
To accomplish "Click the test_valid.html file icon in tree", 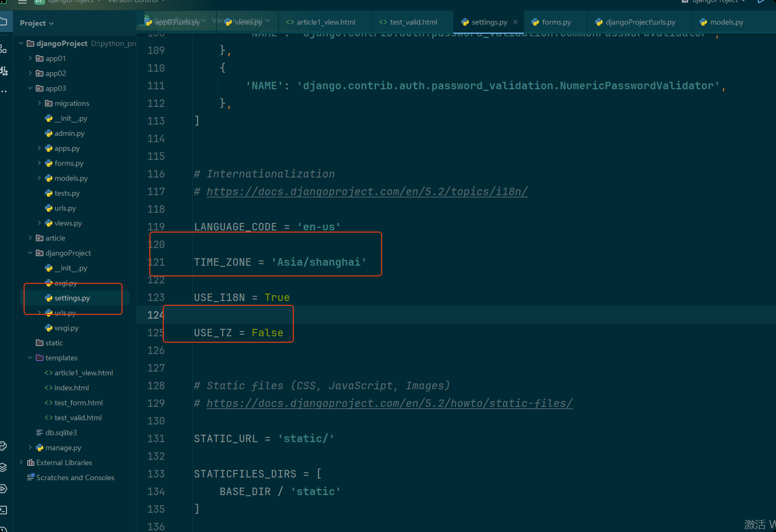I will tap(49, 418).
